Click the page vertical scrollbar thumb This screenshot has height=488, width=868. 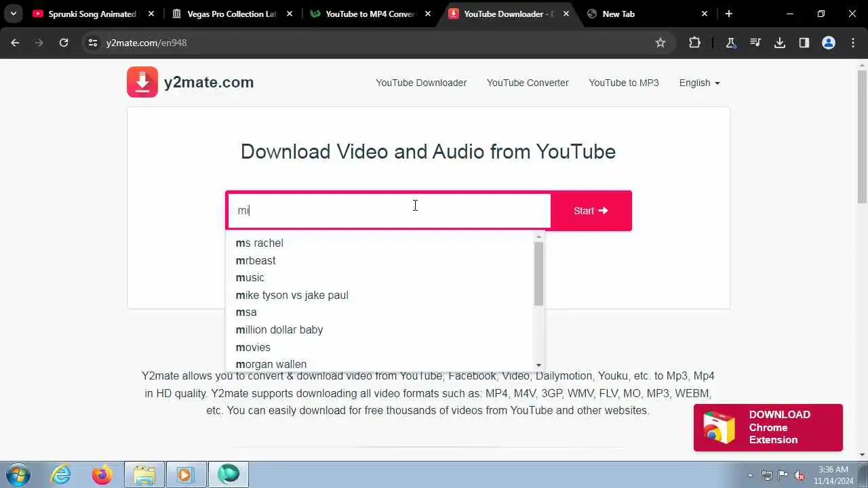(x=862, y=136)
